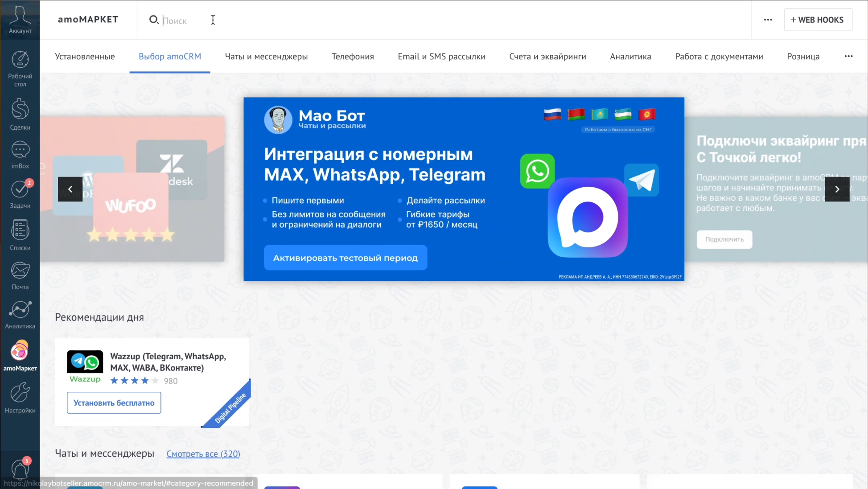
Task: Show next banner with right arrow
Action: [837, 189]
